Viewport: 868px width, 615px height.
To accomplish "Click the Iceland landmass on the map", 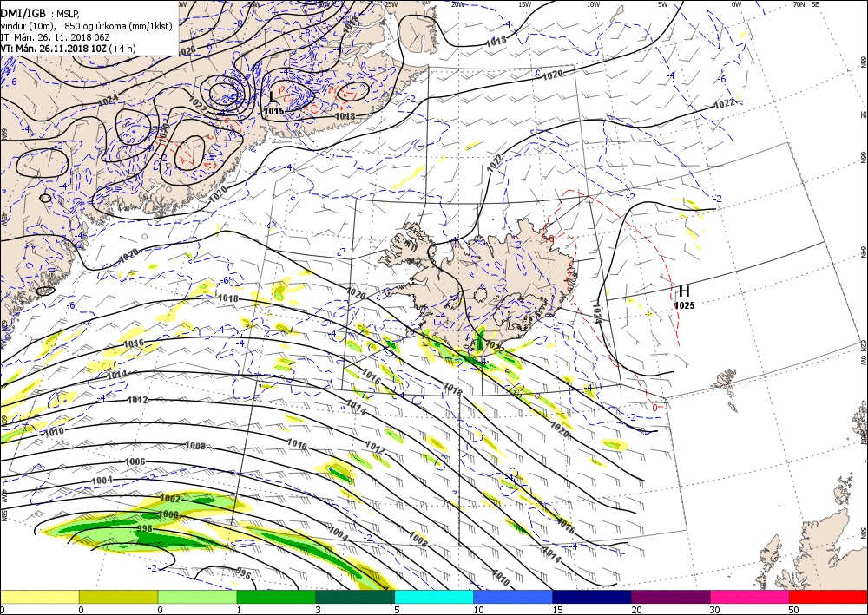I will tap(487, 288).
